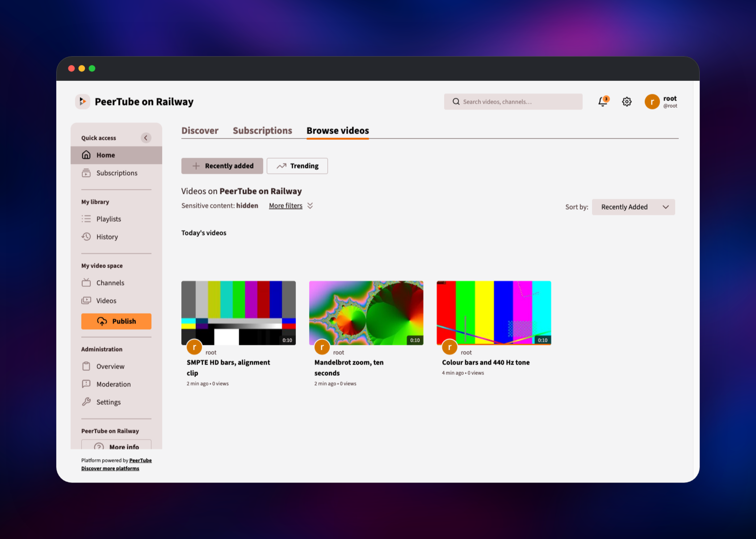Click the Publish button
This screenshot has height=539, width=756.
point(116,321)
